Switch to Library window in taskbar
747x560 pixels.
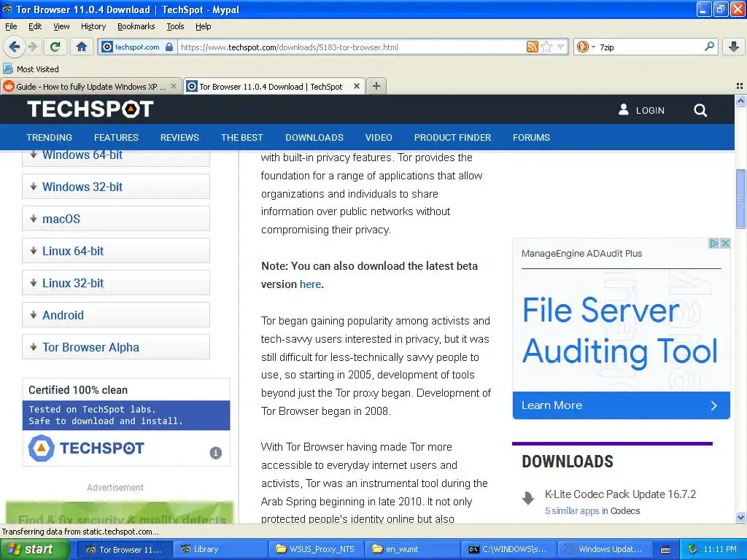[220, 550]
